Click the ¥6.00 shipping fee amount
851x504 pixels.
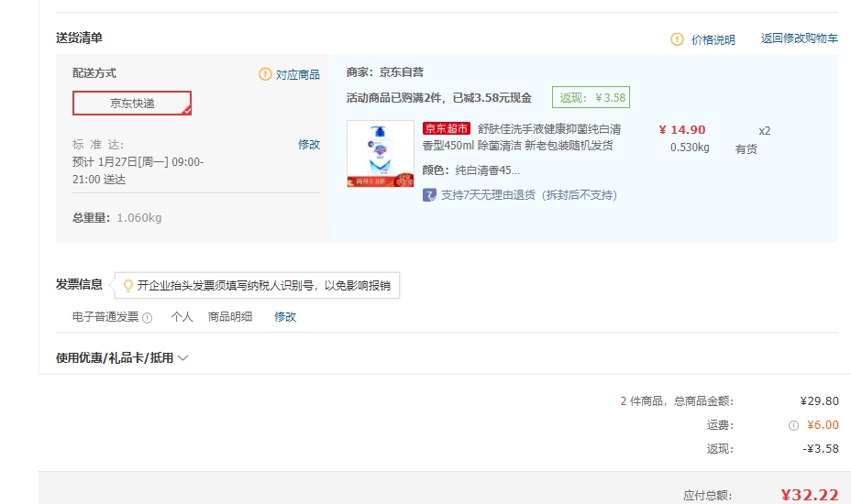pos(823,425)
